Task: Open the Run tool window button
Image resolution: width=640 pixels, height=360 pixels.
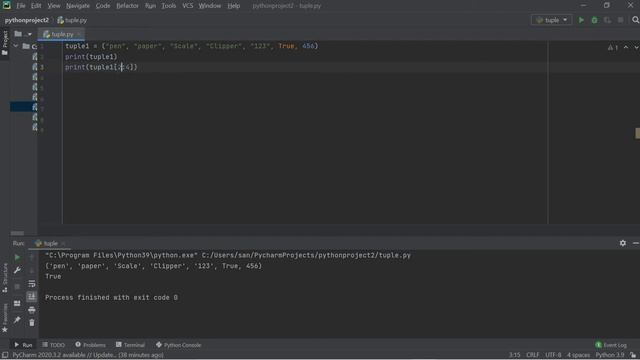Action: click(23, 345)
